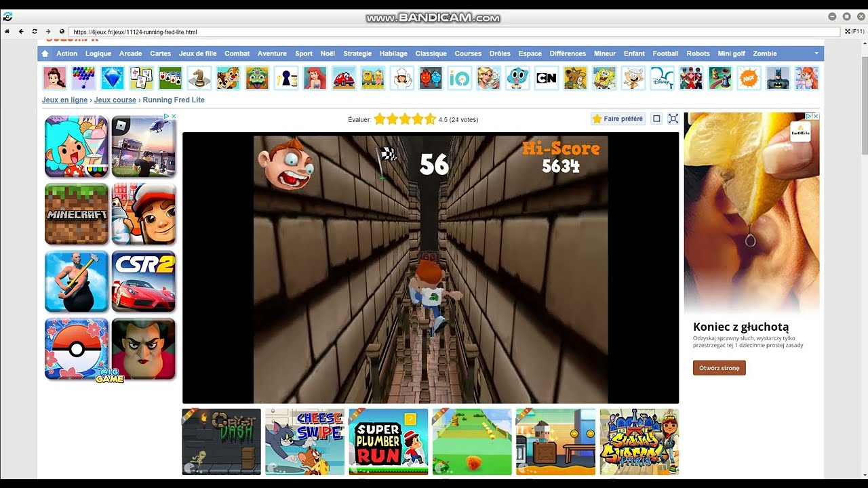Open the keyhole escape games icon
Image resolution: width=868 pixels, height=488 pixels.
(x=286, y=78)
